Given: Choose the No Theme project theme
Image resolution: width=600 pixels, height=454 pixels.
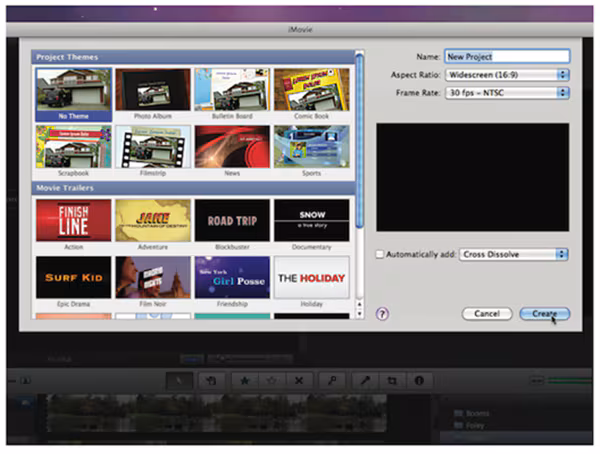Looking at the screenshot, I should tap(73, 94).
